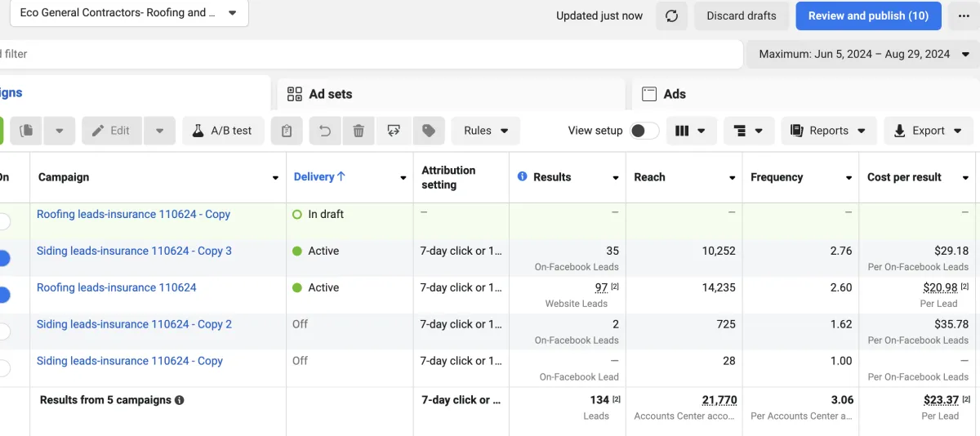Click the sort arrow beside Delivery
Viewport: 980px width, 436px height.
pyautogui.click(x=341, y=176)
